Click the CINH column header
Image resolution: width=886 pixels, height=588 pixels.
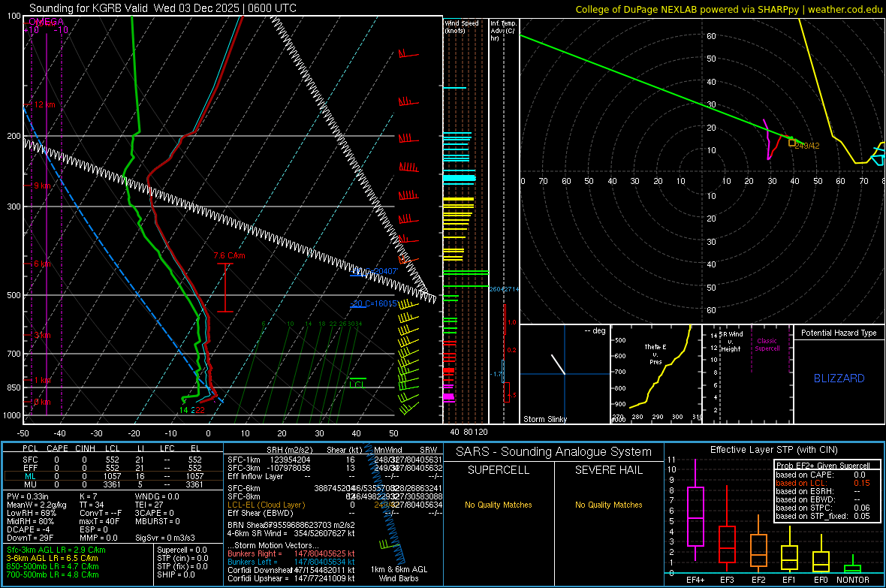86,448
